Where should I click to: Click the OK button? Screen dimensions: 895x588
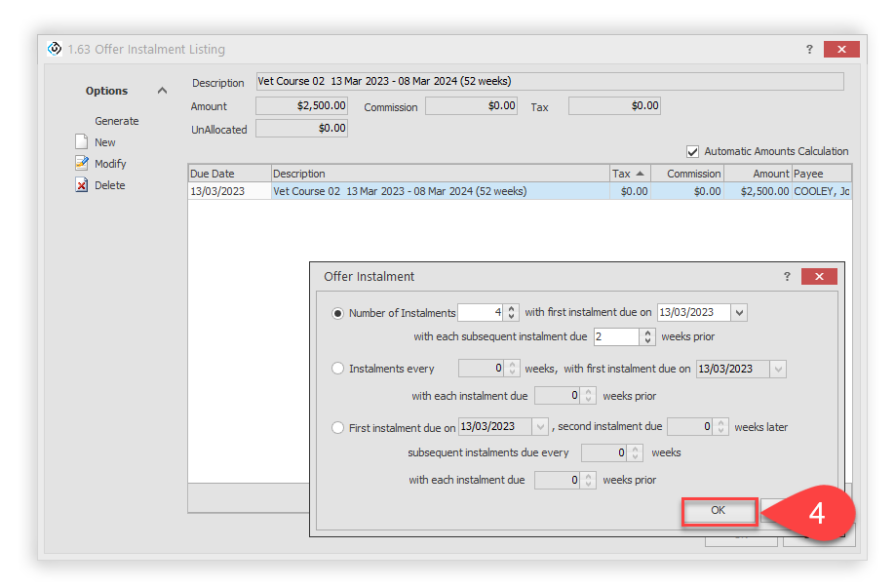tap(719, 511)
